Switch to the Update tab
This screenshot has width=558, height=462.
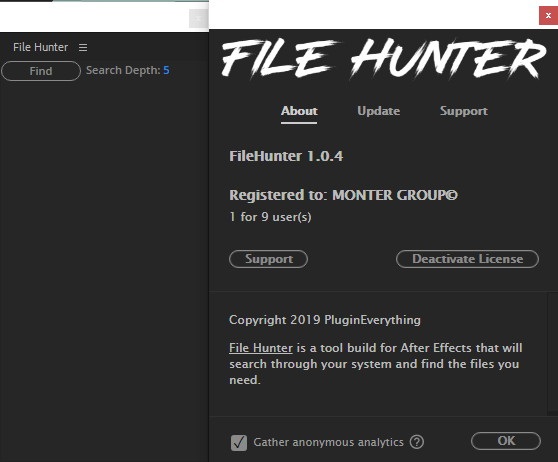click(378, 111)
